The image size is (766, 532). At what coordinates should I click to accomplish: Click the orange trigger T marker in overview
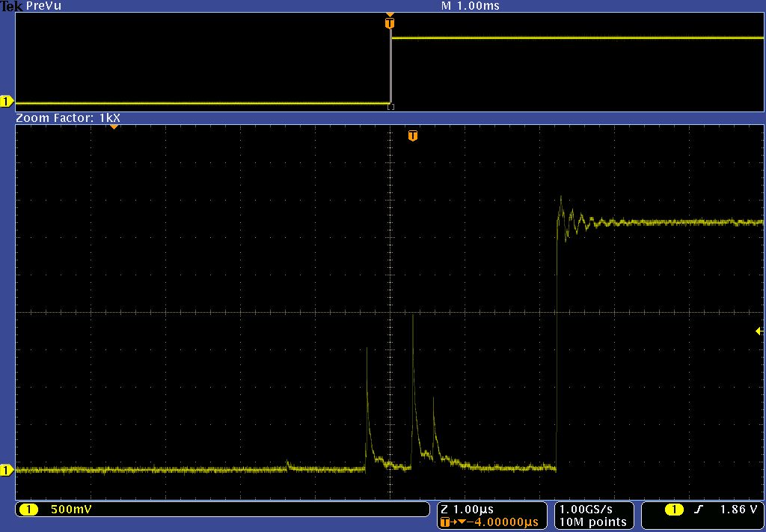pos(389,23)
